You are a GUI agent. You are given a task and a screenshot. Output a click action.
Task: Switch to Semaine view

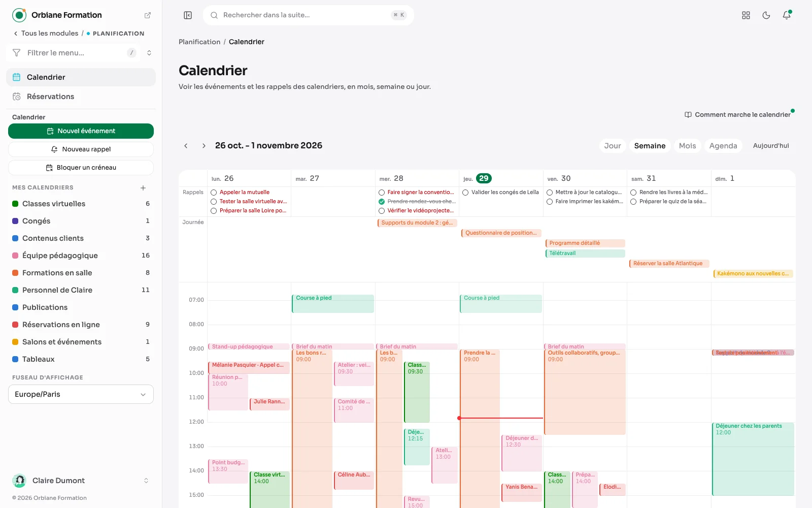650,146
